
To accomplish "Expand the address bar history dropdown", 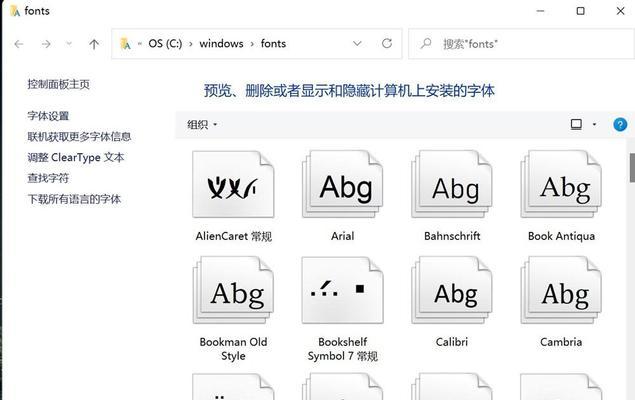I will coord(357,43).
